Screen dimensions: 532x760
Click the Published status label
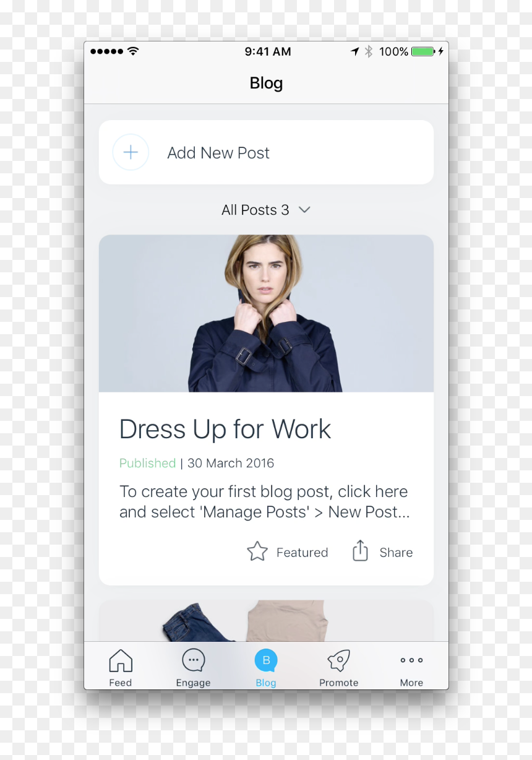pyautogui.click(x=148, y=463)
